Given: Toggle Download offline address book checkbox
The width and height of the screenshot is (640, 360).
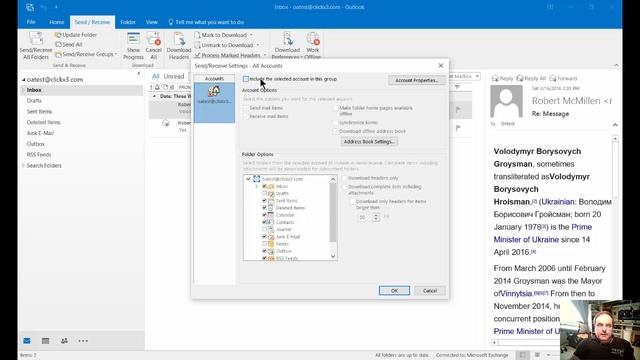Looking at the screenshot, I should coord(336,131).
